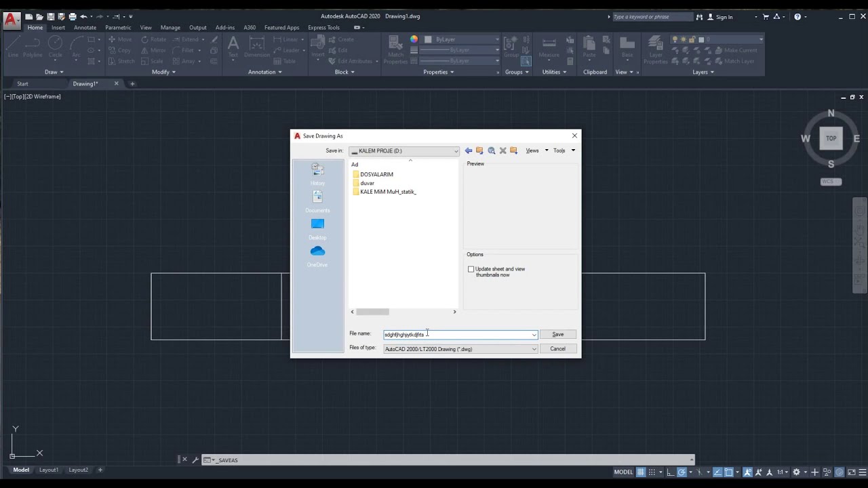868x488 pixels.
Task: Open the Express Tools ribbon tab
Action: [x=324, y=28]
